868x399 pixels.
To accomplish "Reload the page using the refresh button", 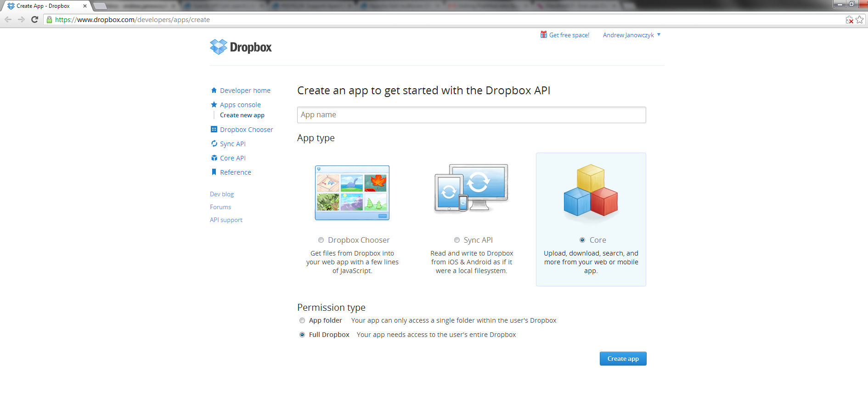I will click(x=34, y=20).
